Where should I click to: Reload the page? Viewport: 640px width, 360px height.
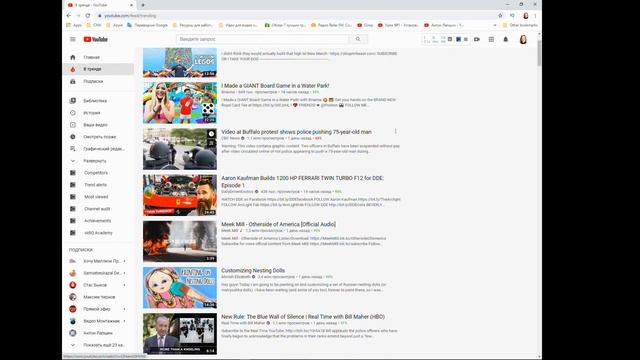coord(88,16)
